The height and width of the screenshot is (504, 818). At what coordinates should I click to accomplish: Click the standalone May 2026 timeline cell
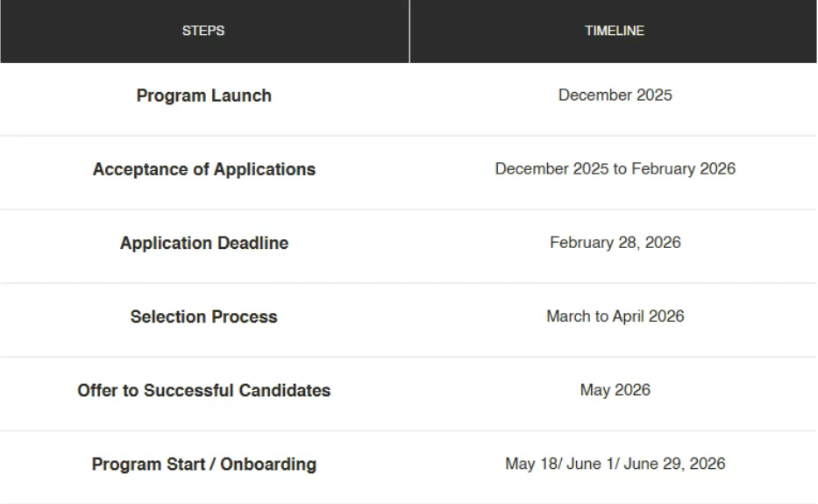(x=615, y=389)
